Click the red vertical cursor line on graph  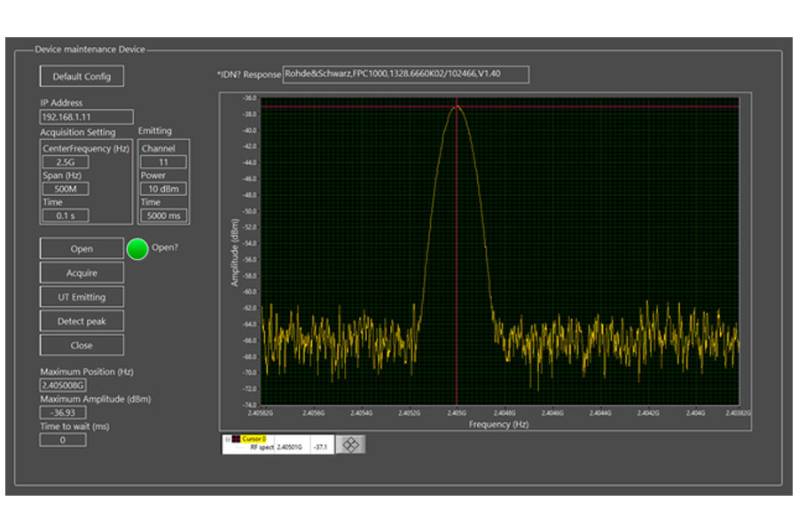(x=457, y=266)
